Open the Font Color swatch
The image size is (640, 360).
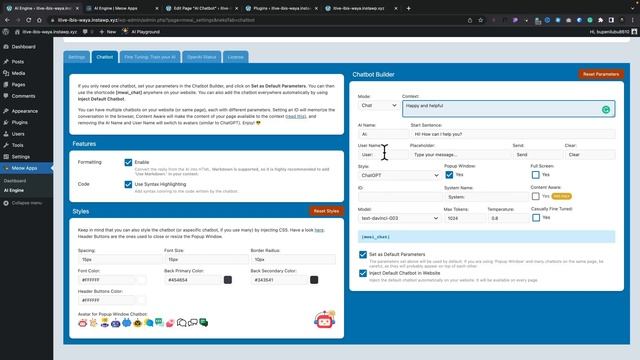coord(141,280)
